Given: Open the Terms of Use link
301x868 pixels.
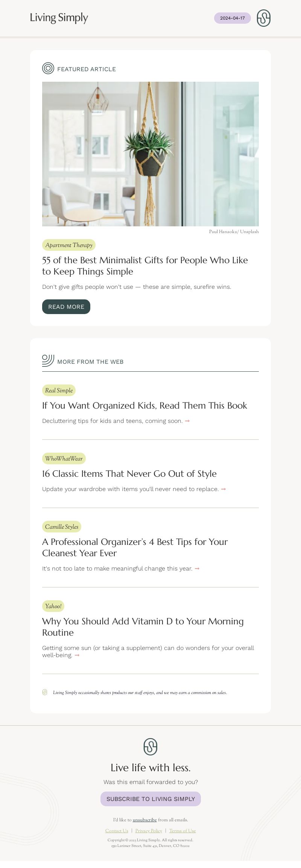Looking at the screenshot, I should (x=182, y=831).
